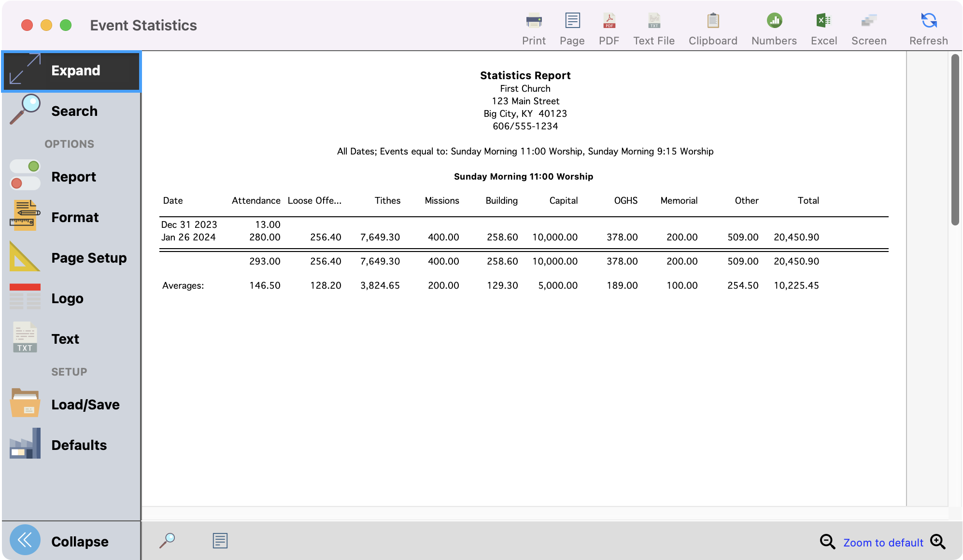Export the report to PDF
Viewport: 963px width, 560px height.
[x=609, y=28]
